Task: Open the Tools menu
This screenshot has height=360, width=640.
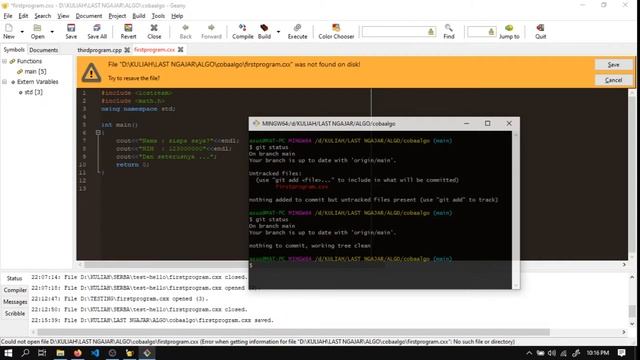Action: coord(158,16)
